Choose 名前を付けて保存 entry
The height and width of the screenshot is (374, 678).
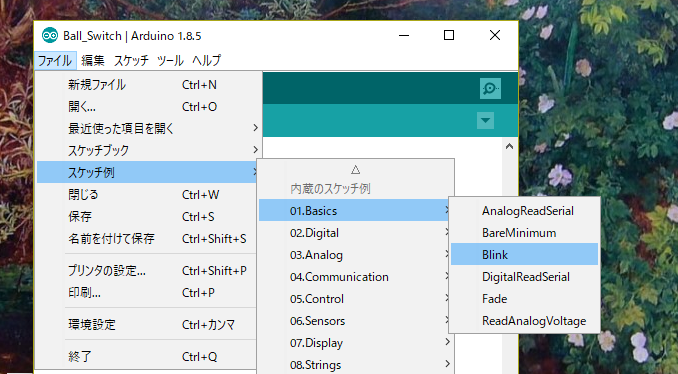147,239
